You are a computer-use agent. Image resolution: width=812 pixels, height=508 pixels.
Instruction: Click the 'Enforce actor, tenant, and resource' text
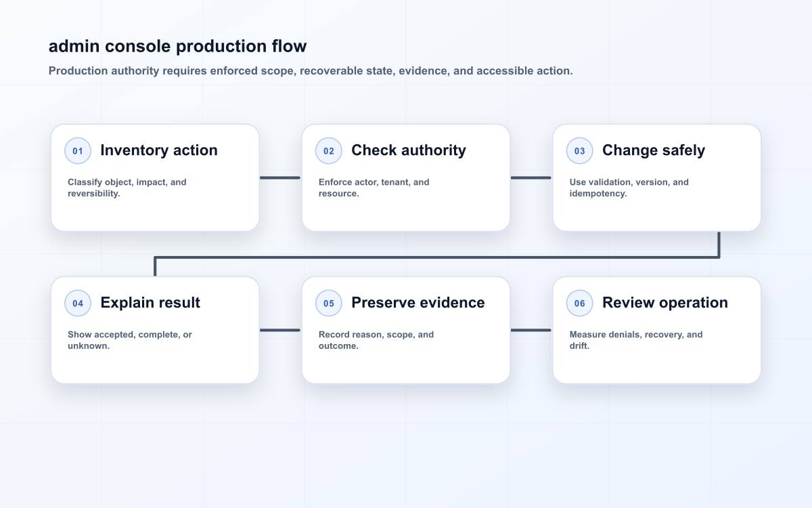coord(374,188)
